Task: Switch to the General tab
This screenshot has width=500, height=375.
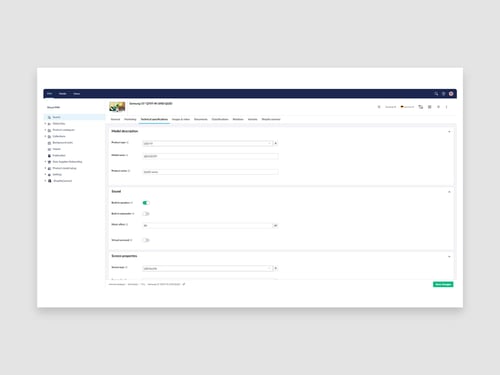Action: click(x=115, y=119)
